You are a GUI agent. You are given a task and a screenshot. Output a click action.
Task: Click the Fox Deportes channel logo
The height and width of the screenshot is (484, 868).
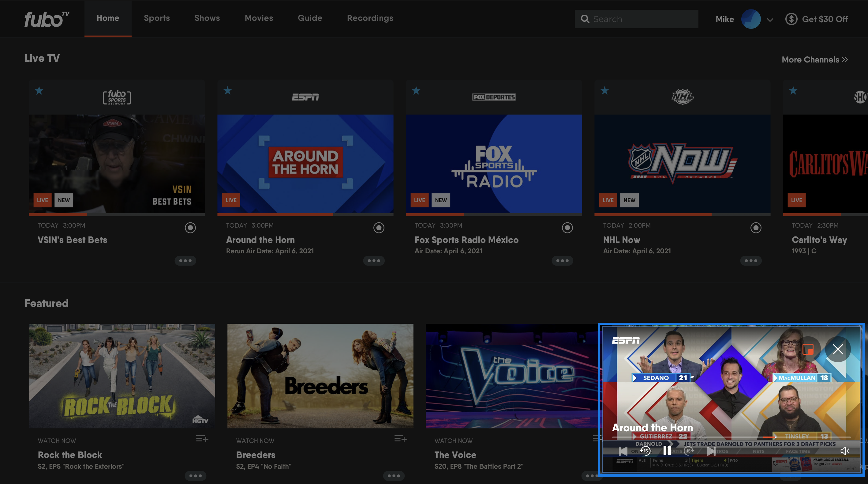(x=494, y=97)
